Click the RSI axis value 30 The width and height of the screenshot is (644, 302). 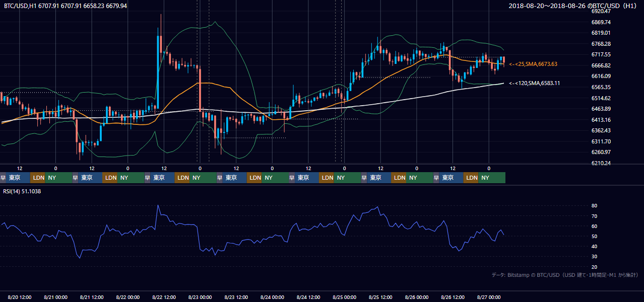coord(594,257)
